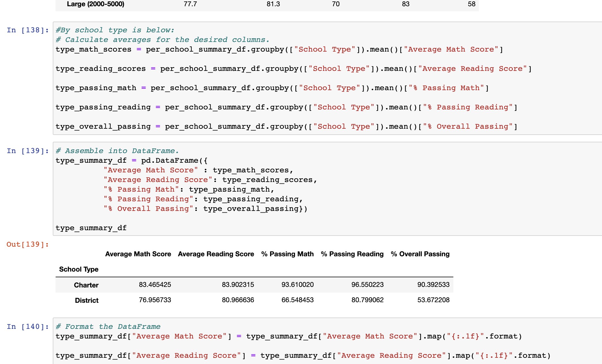Click the Large (2000-5000) row label
The image size is (602, 364).
pos(96,4)
